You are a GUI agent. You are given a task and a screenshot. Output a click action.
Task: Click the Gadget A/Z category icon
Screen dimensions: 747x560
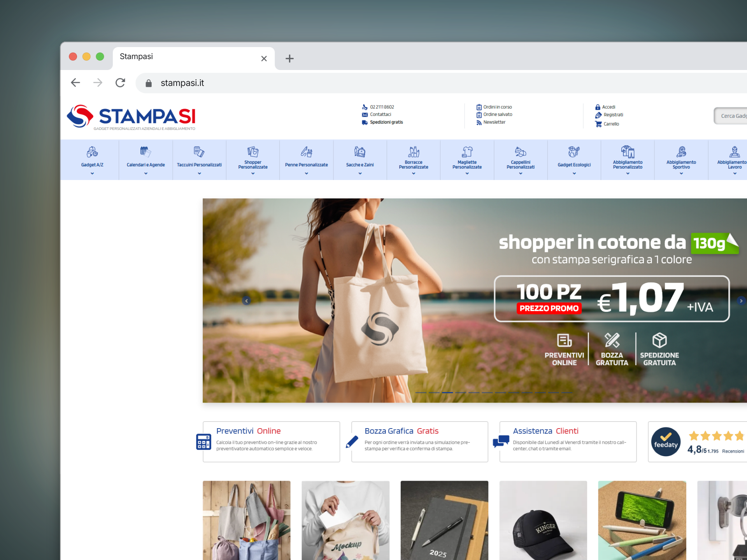click(x=92, y=152)
